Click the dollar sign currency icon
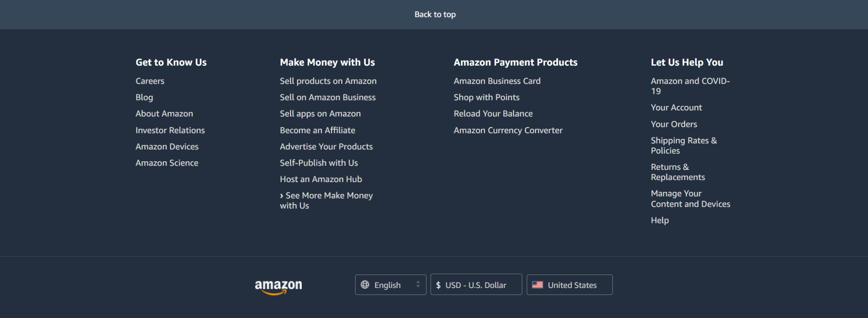 click(438, 285)
